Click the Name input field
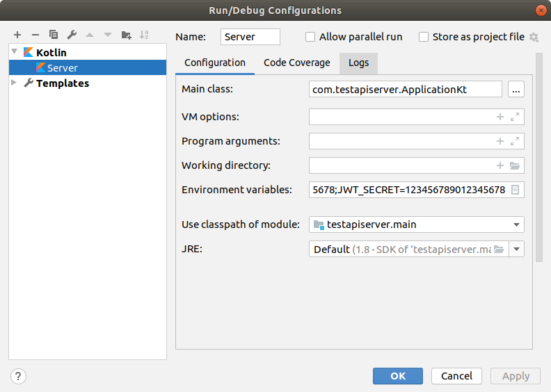The height and width of the screenshot is (392, 551). pos(250,37)
